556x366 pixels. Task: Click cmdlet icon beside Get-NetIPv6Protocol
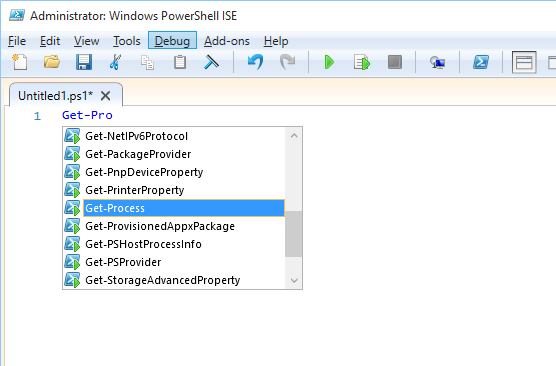click(72, 136)
